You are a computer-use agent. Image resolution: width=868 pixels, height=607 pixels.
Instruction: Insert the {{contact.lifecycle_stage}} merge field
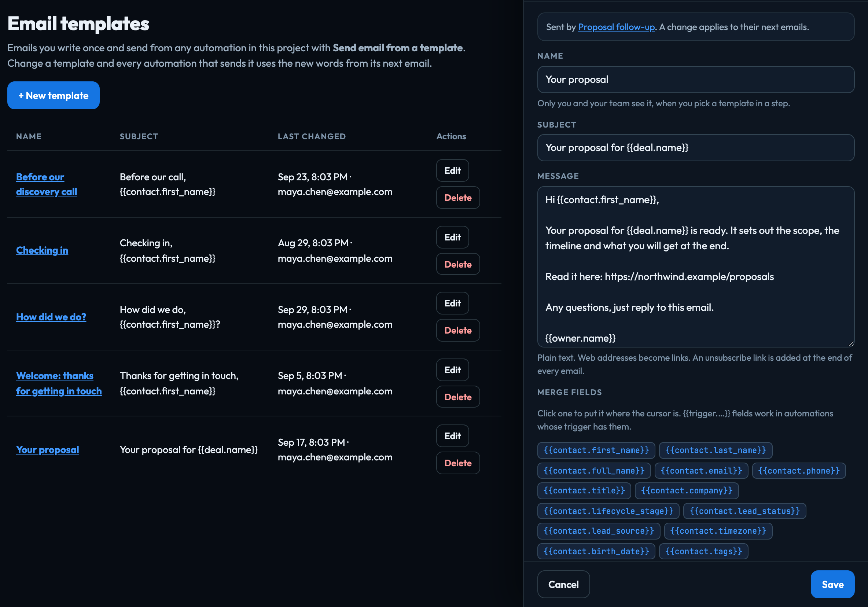608,511
